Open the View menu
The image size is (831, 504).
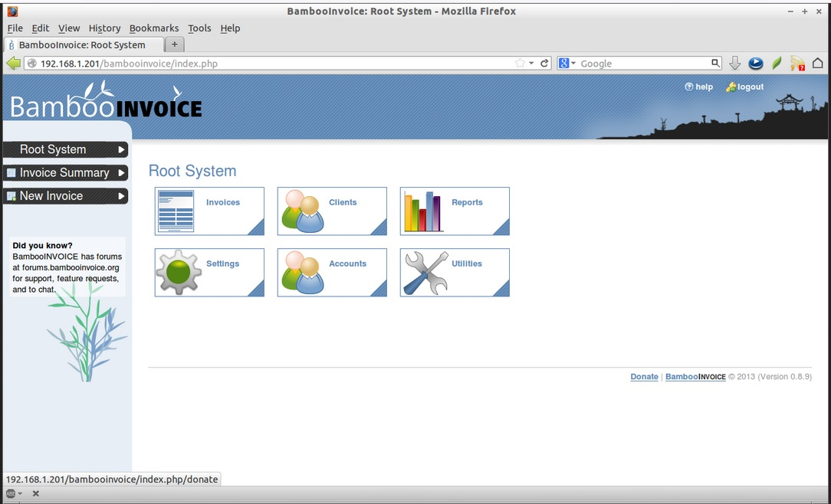point(69,28)
